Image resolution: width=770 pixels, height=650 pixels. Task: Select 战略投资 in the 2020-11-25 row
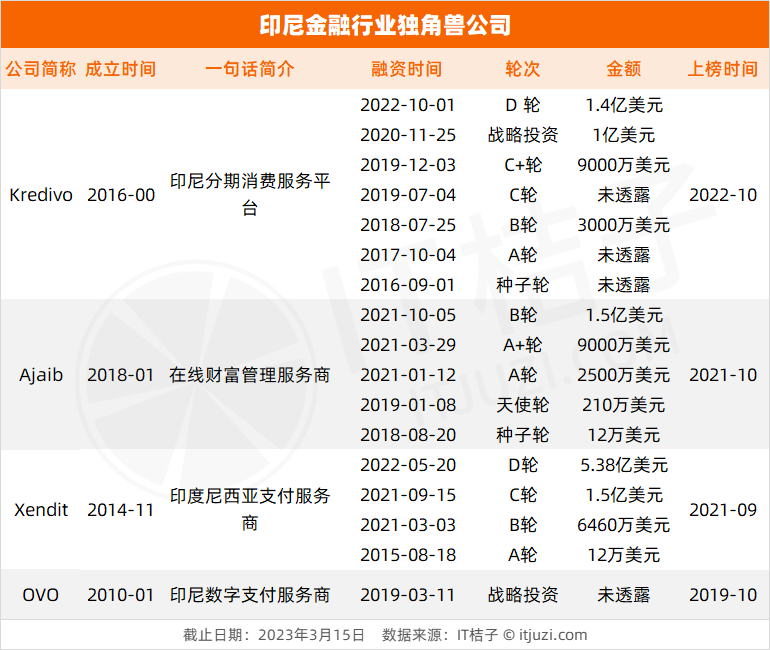523,135
